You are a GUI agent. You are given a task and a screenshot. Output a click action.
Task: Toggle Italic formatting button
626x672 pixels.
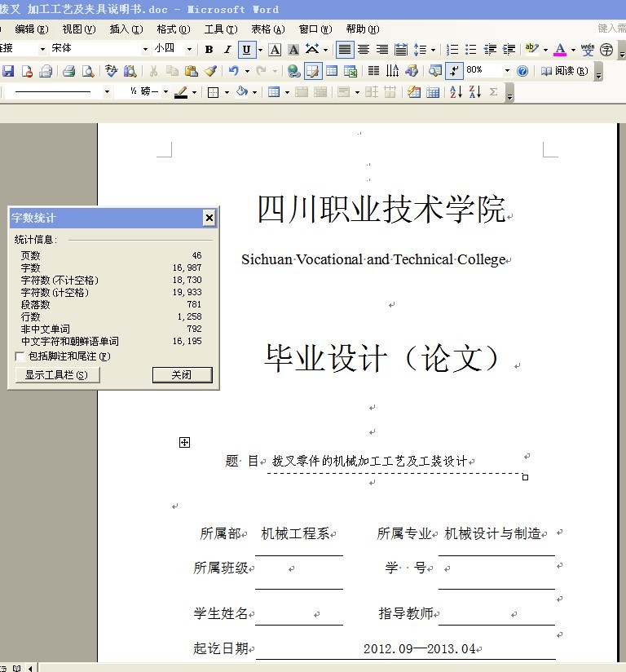227,50
